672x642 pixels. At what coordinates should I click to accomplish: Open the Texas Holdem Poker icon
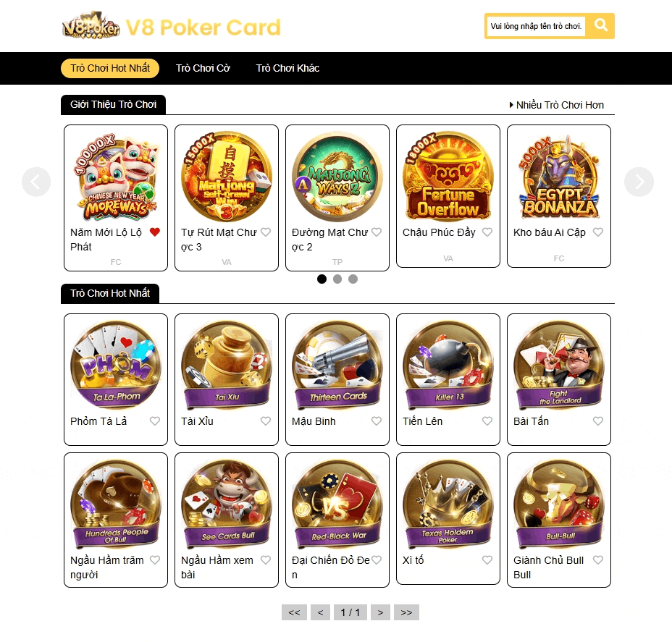coord(448,504)
